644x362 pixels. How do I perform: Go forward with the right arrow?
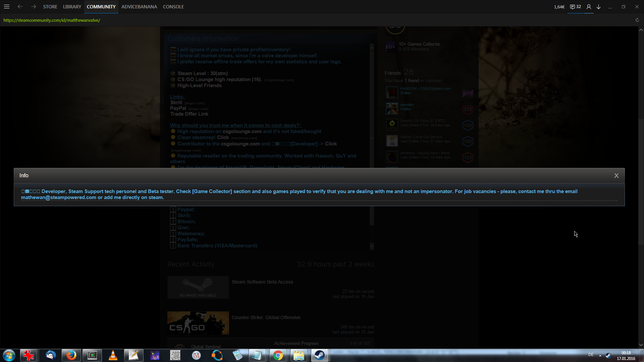point(33,7)
